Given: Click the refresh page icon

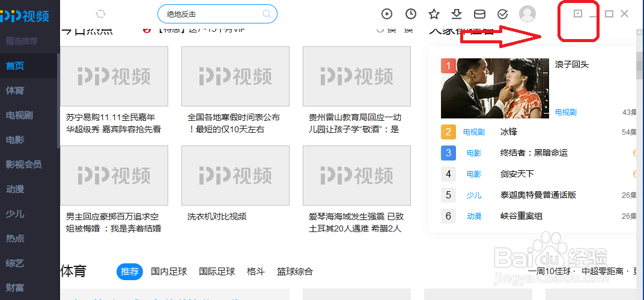Looking at the screenshot, I should tap(101, 14).
